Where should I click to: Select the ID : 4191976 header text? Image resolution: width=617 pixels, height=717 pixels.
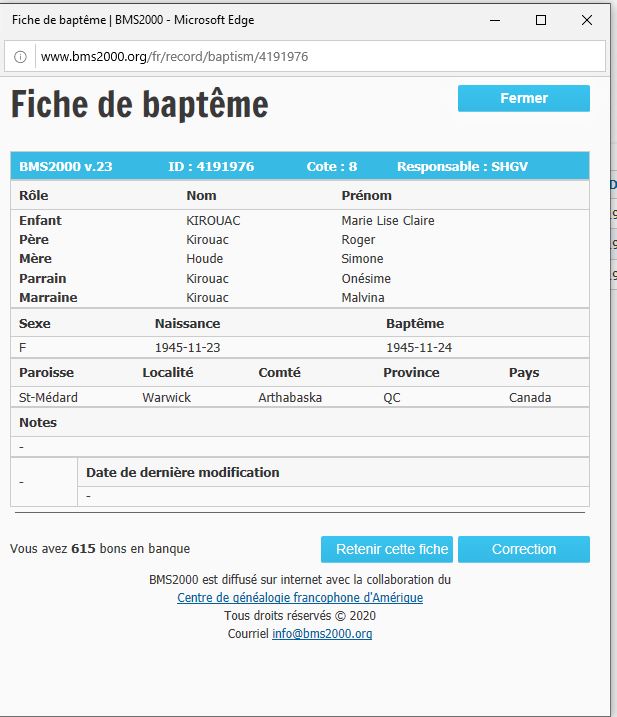coord(211,166)
